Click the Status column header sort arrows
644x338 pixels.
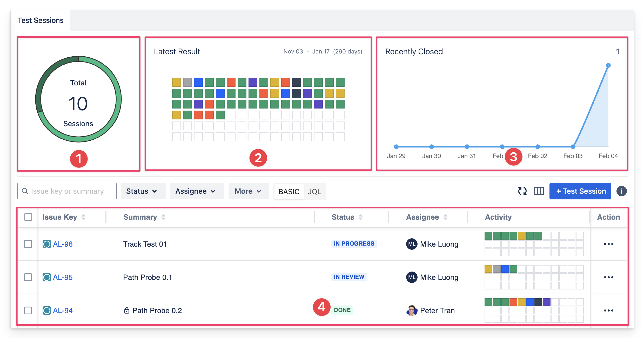[361, 217]
